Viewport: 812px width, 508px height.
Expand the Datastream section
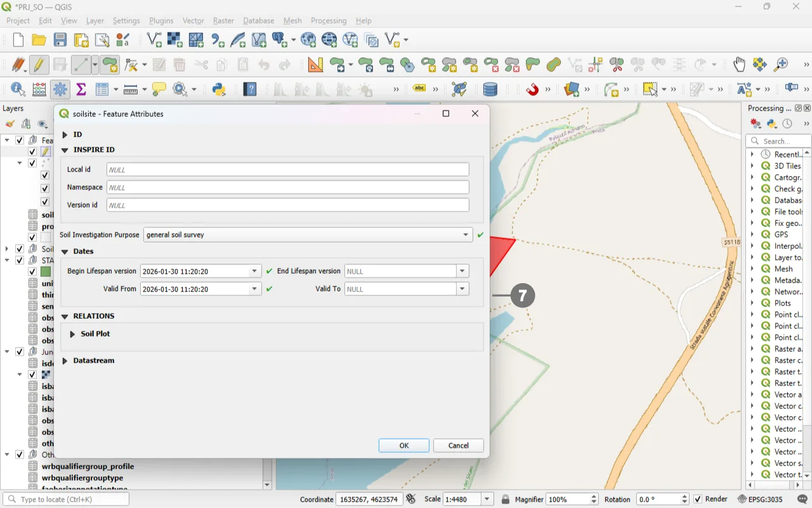pyautogui.click(x=65, y=361)
